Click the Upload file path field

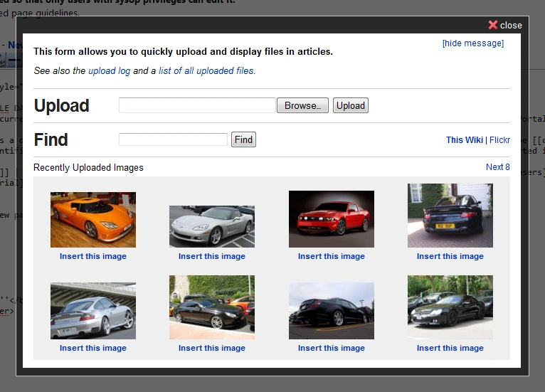(197, 105)
